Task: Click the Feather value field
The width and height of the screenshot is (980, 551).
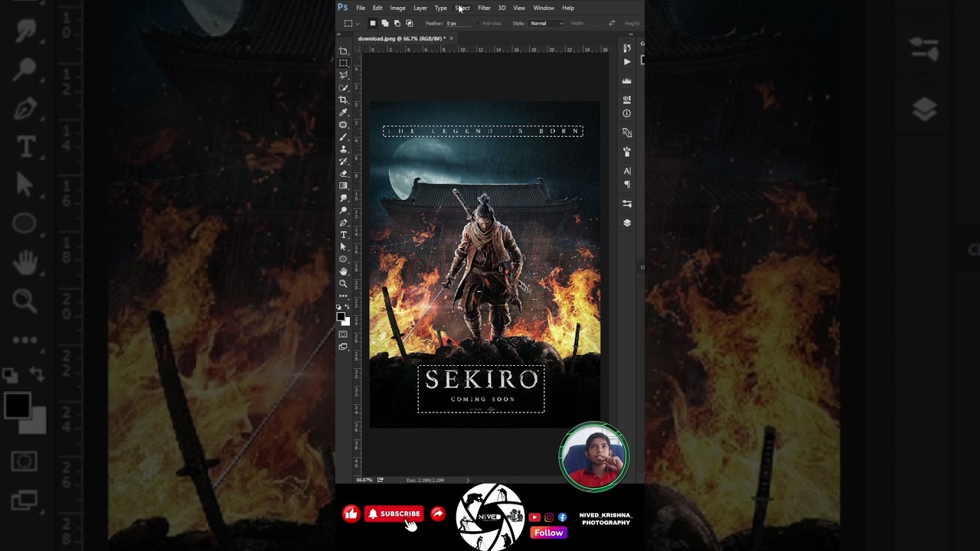Action: click(458, 24)
